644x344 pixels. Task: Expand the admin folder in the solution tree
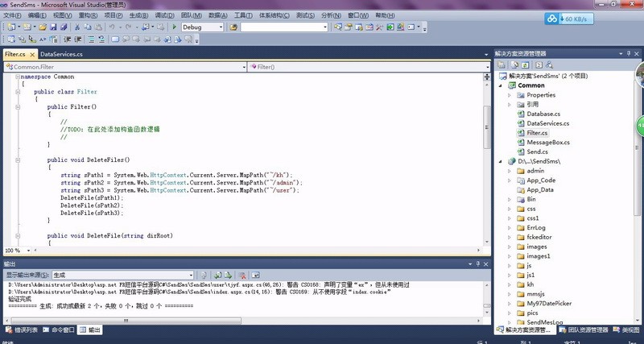coord(510,171)
